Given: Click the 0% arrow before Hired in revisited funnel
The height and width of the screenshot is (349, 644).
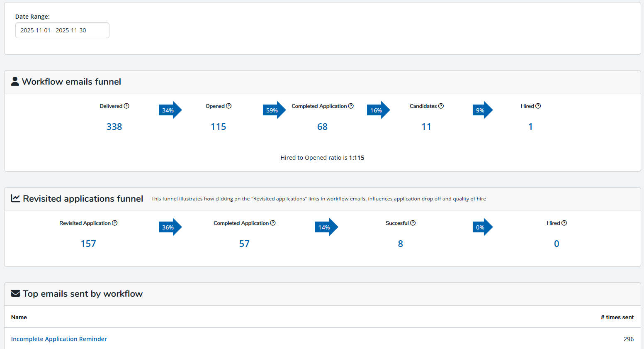Looking at the screenshot, I should [483, 227].
